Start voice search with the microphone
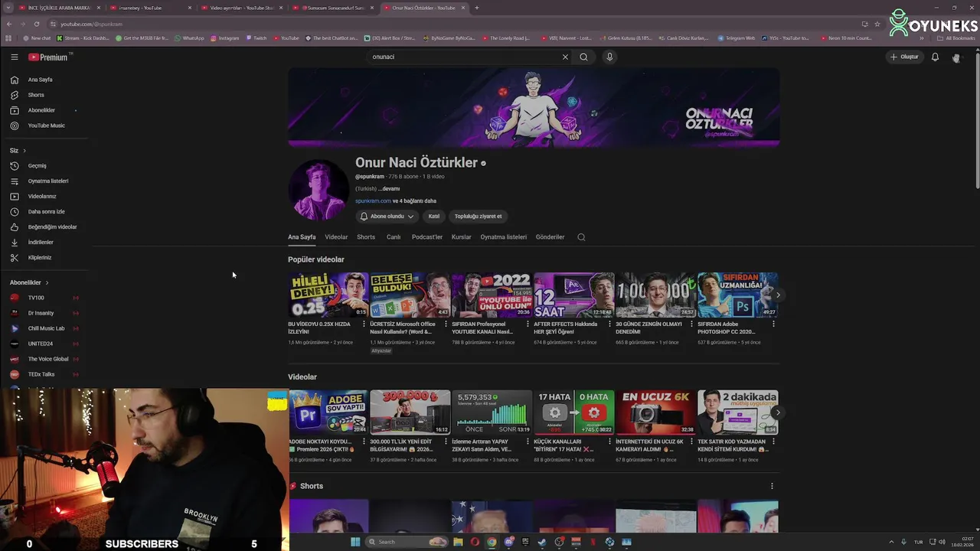Viewport: 980px width, 551px height. (609, 57)
